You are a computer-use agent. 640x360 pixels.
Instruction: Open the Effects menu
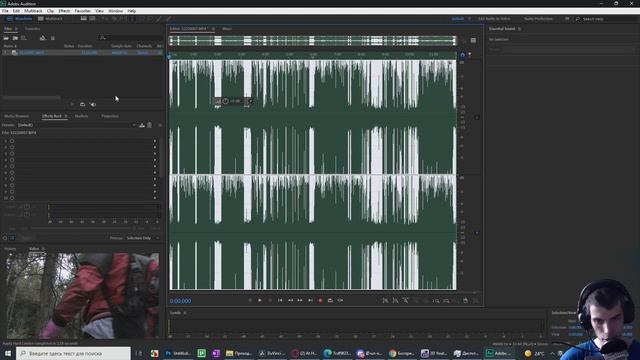coord(64,11)
